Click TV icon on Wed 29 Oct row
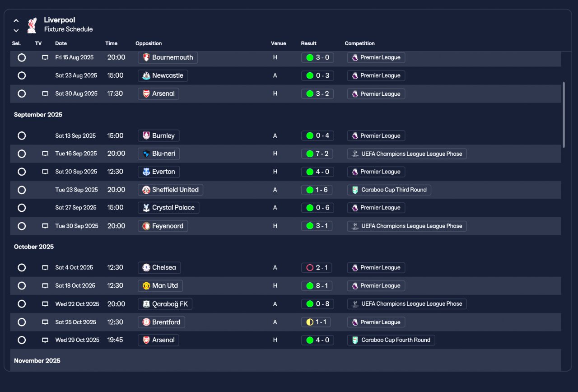 point(45,340)
